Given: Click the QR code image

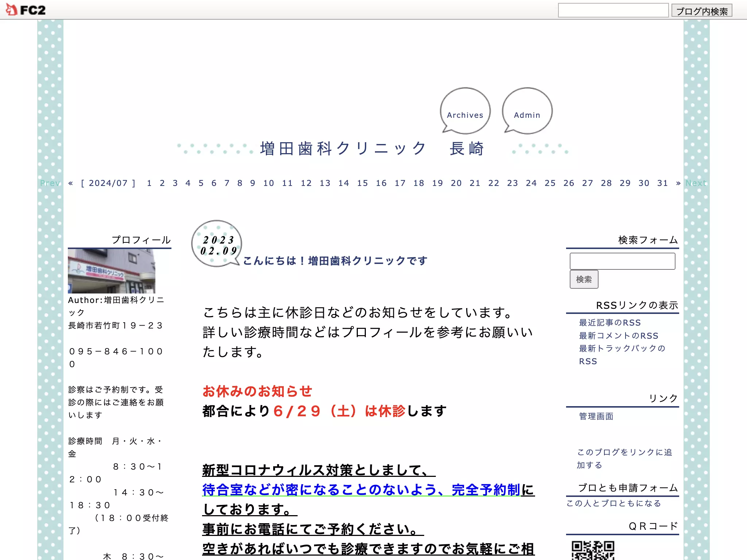Looking at the screenshot, I should pos(593,550).
